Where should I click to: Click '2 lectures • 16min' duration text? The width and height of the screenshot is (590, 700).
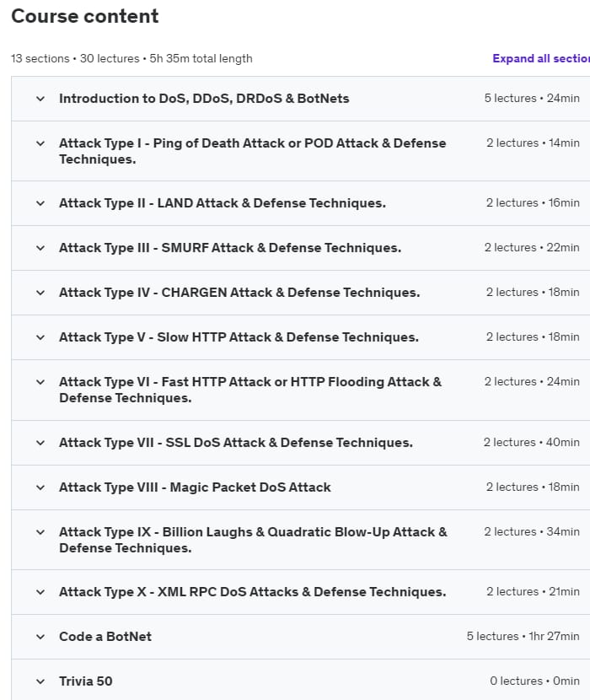(x=533, y=202)
